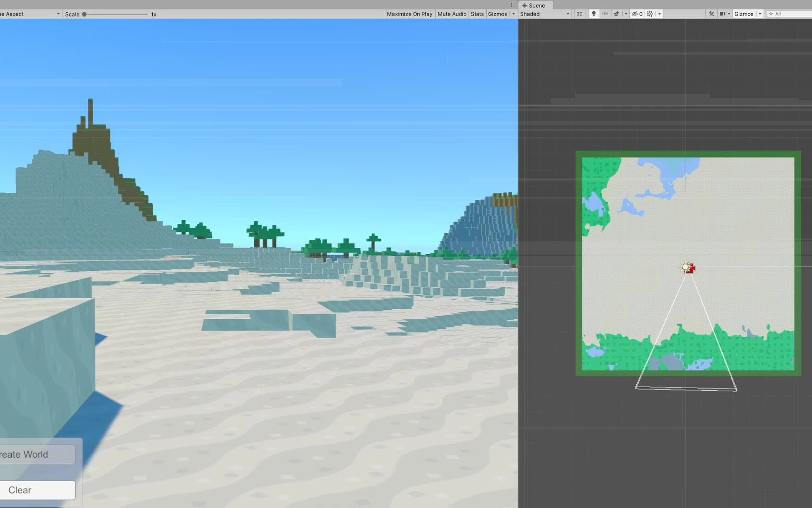Image resolution: width=812 pixels, height=508 pixels.
Task: Open the Game view ellipsis menu icon
Action: pyautogui.click(x=511, y=5)
